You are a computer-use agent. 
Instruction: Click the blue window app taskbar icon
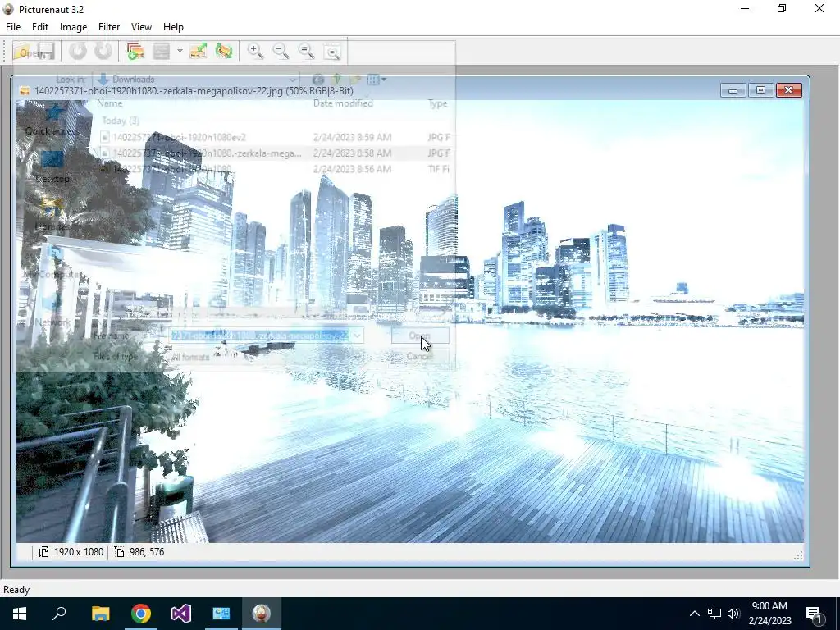click(221, 614)
